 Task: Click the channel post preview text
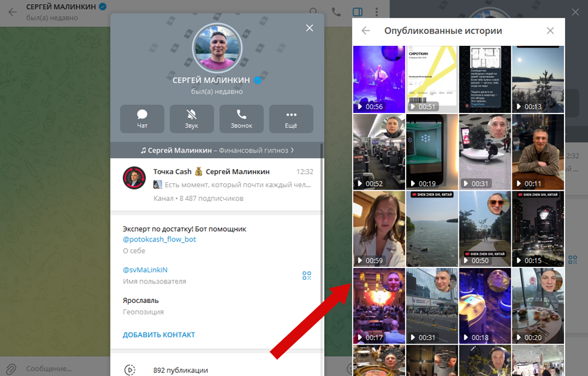click(238, 185)
